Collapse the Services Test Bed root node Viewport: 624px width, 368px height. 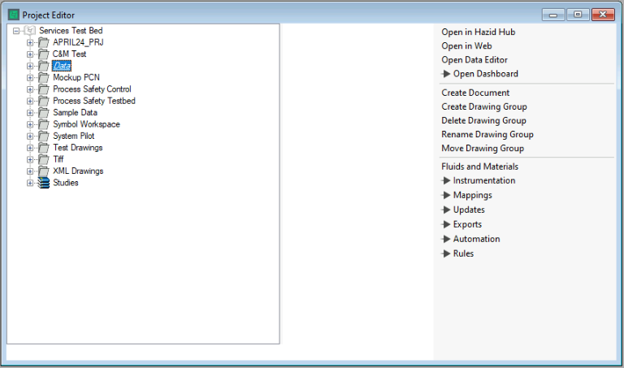click(x=16, y=31)
